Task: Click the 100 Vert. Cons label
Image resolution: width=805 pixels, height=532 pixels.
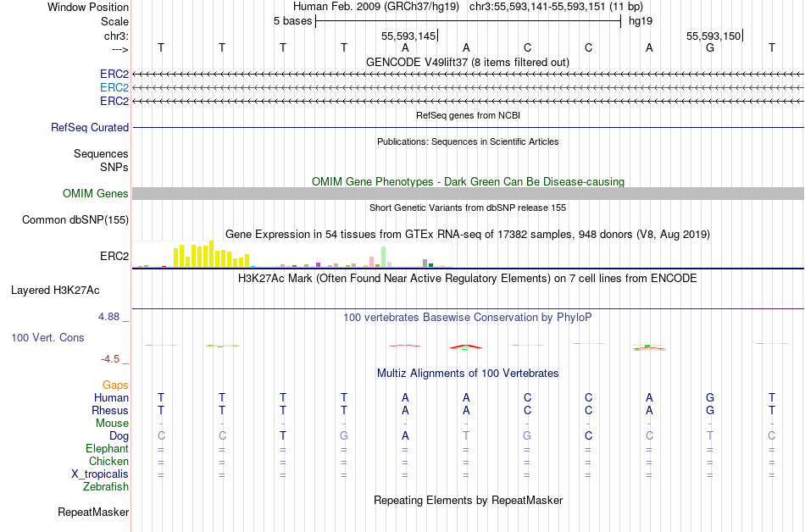Action: [x=47, y=337]
